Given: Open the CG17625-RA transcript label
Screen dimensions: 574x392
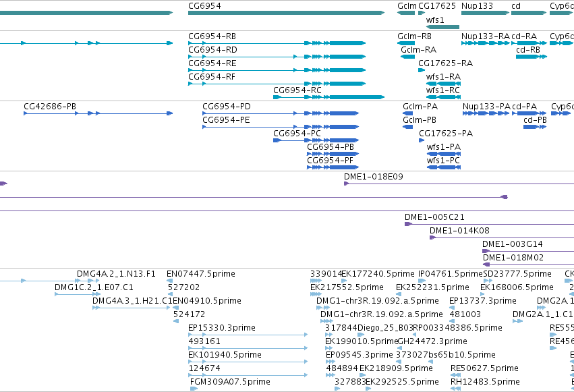Looking at the screenshot, I should coord(446,63).
